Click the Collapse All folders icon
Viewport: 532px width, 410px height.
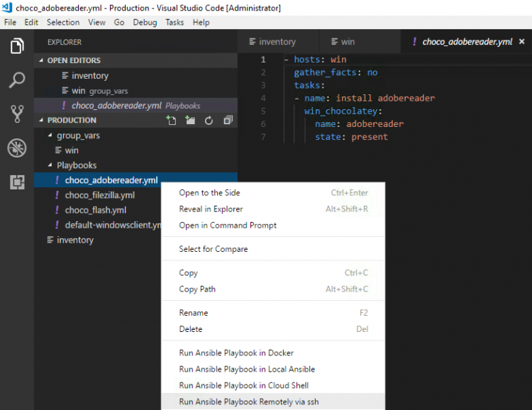(x=228, y=120)
